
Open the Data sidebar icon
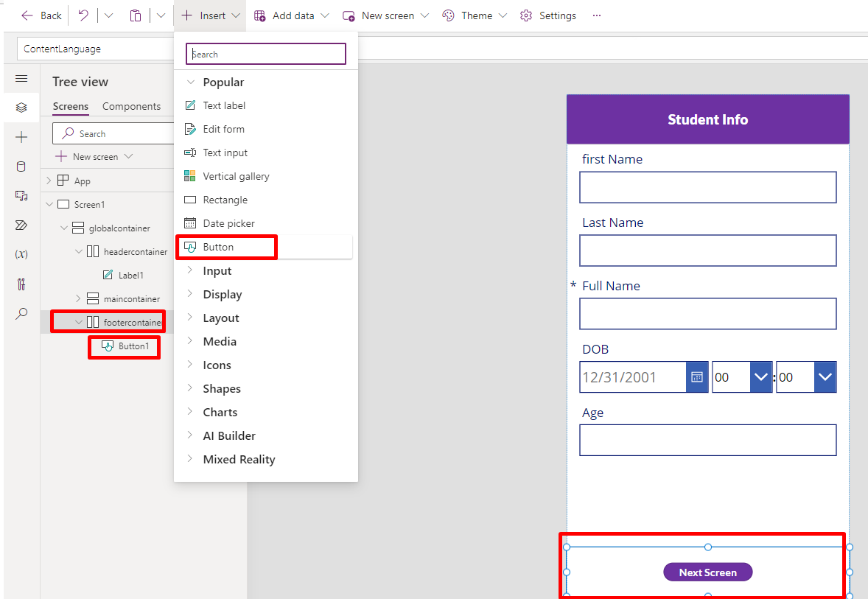[21, 167]
